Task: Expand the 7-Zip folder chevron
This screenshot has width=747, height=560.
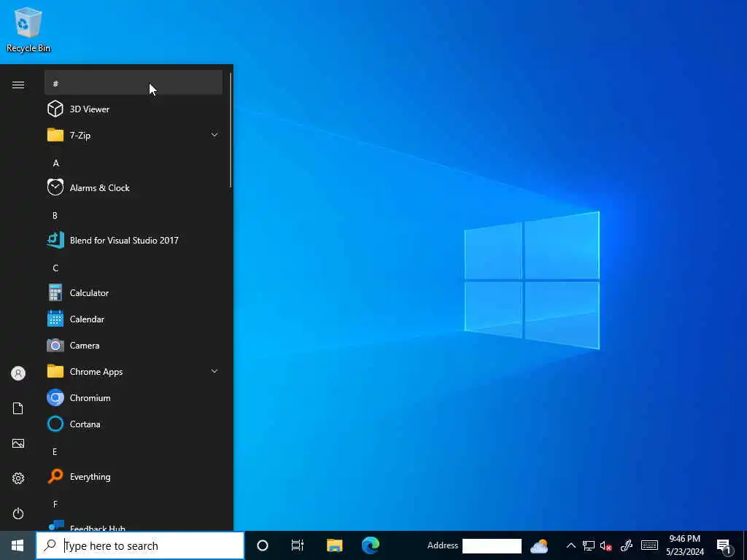Action: tap(214, 135)
